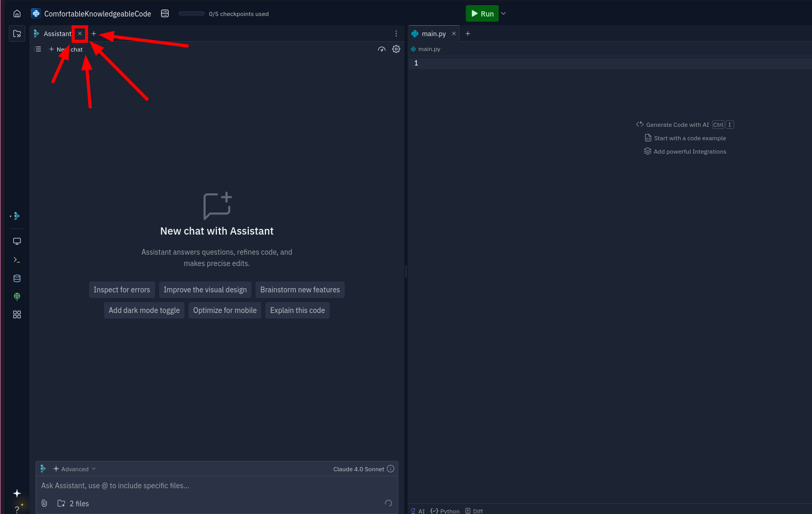Expand the dropdown arrow next to Run
Screen dimensions: 812x514
coord(503,13)
